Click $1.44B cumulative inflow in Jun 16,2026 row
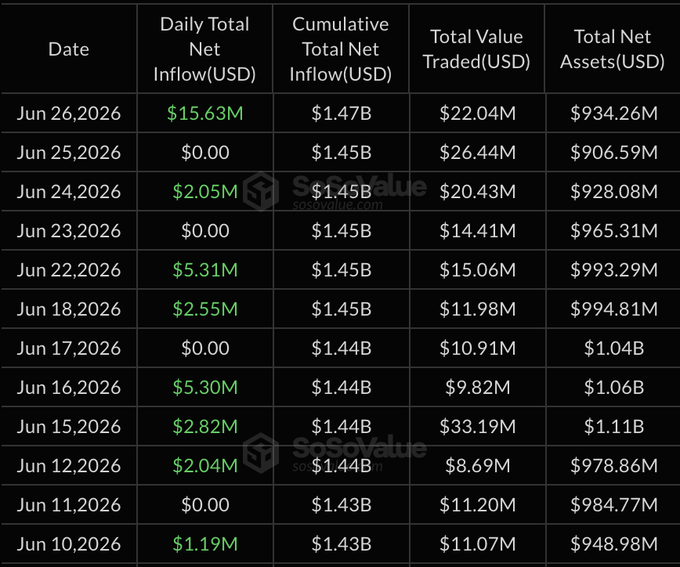Screen dimensions: 680x567 click(341, 387)
